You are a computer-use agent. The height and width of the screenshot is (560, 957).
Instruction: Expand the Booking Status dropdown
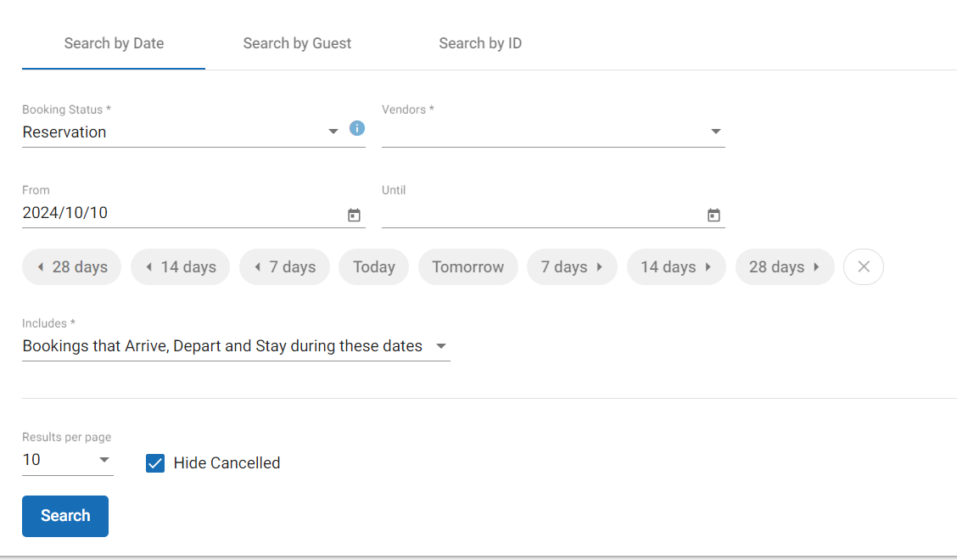point(333,132)
